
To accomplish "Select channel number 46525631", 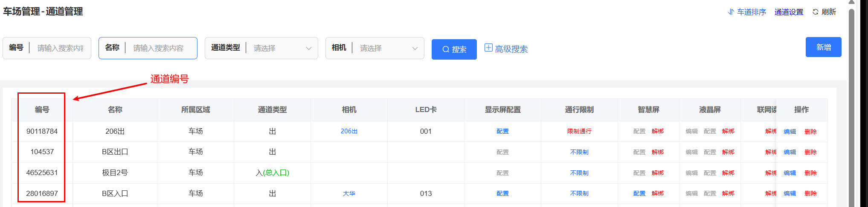I will click(42, 173).
